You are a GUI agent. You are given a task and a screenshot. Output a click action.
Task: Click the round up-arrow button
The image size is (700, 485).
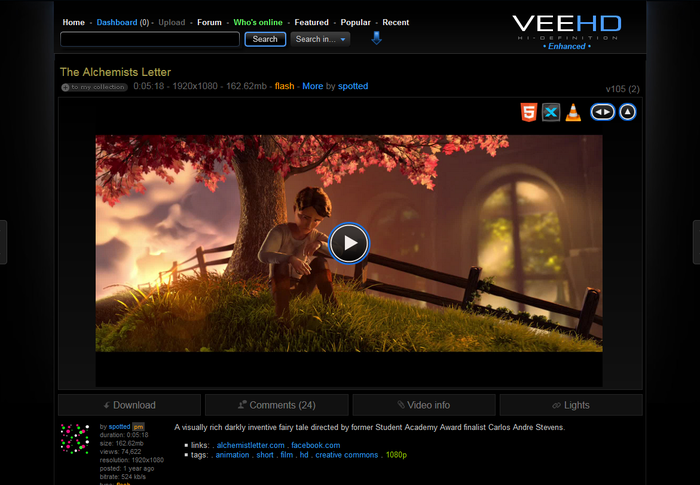(628, 112)
